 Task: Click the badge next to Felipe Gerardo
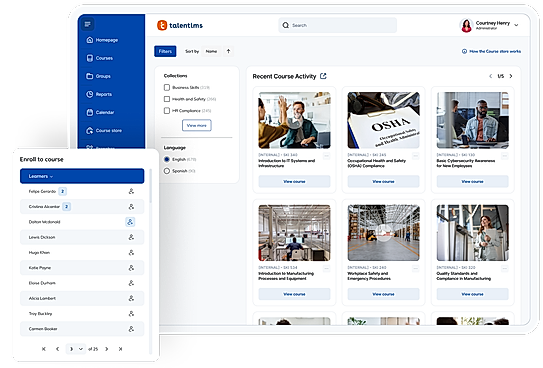(62, 191)
